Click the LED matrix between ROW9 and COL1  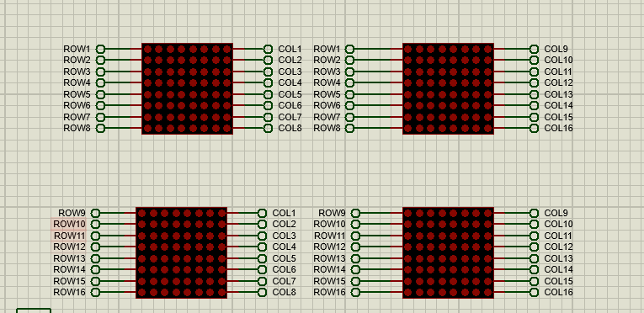[182, 252]
